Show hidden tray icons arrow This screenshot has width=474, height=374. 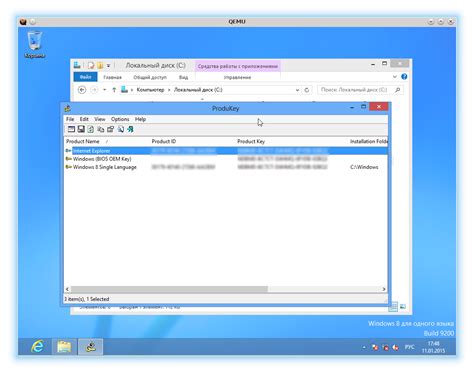pos(364,347)
